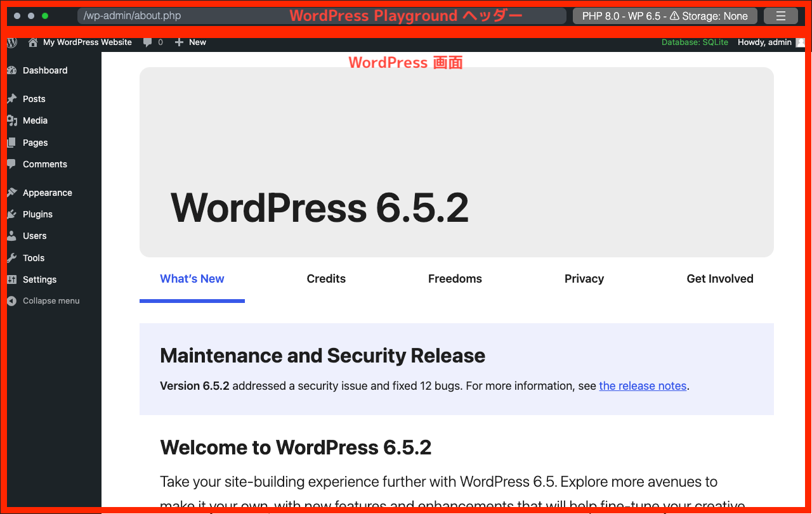Open Appearance menu item
The image size is (812, 514).
pos(48,193)
